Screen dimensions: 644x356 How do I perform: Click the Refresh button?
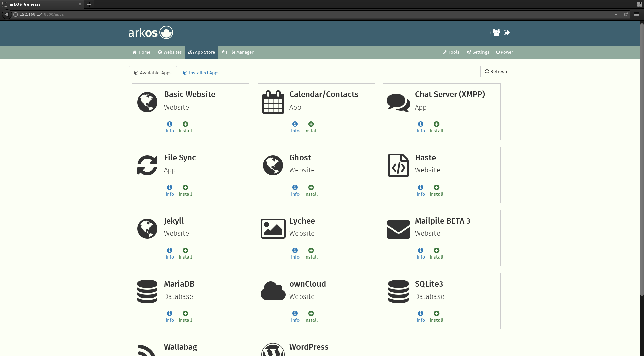pos(496,72)
